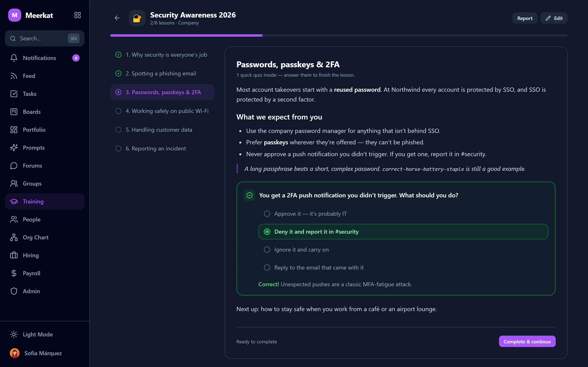
Task: Toggle Light Mode
Action: tap(45, 334)
